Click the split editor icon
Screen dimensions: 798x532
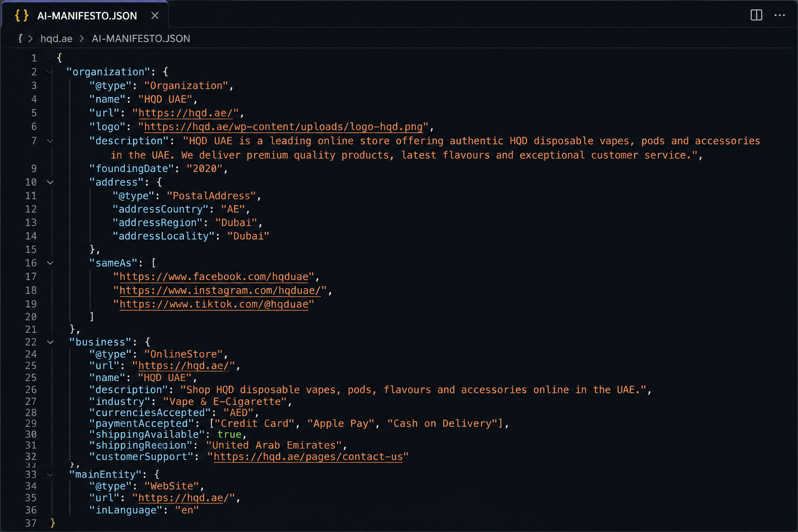756,15
